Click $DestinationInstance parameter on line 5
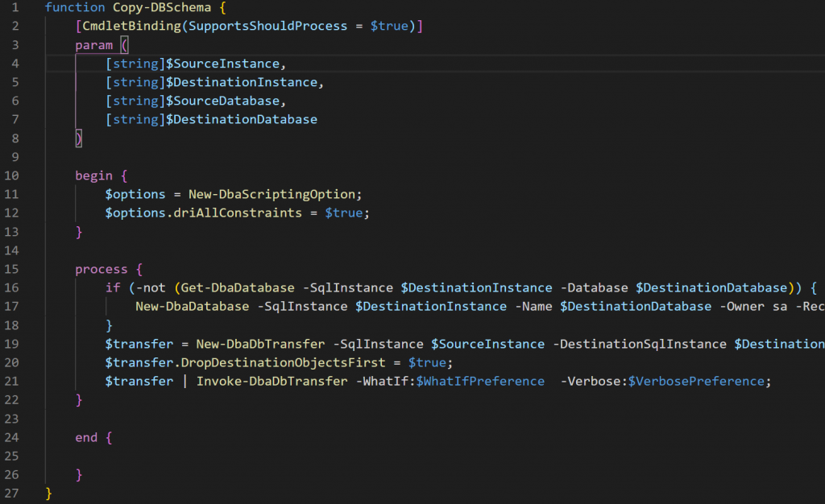 point(242,82)
